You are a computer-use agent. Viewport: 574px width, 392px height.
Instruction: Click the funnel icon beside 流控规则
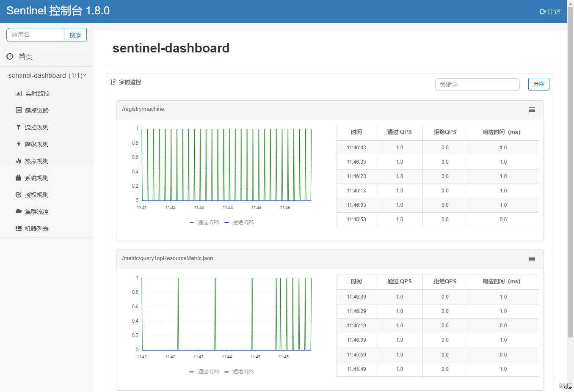19,127
